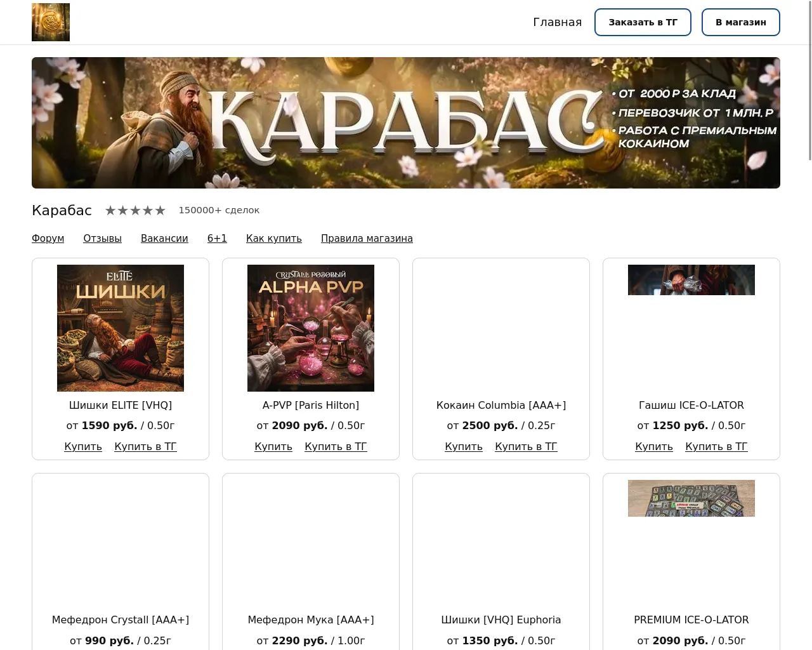Click the Шишки ELITE [VHQ] title
Image resolution: width=812 pixels, height=650 pixels.
[x=121, y=405]
